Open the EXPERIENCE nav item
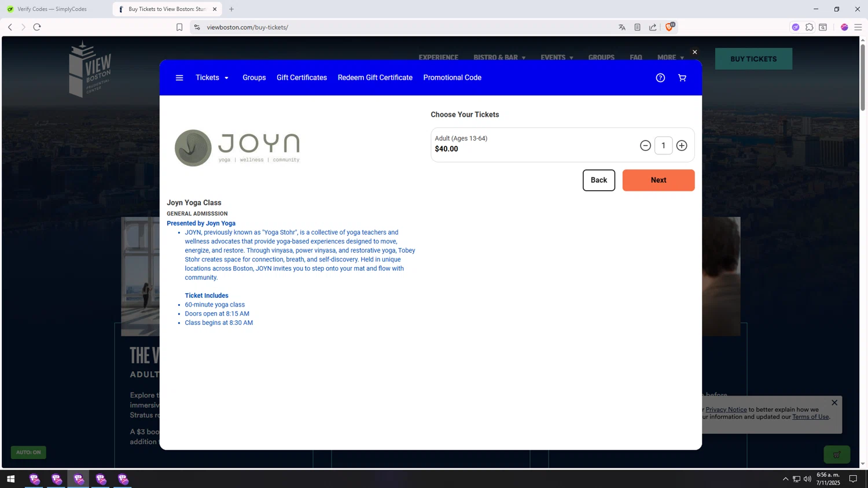 click(438, 57)
